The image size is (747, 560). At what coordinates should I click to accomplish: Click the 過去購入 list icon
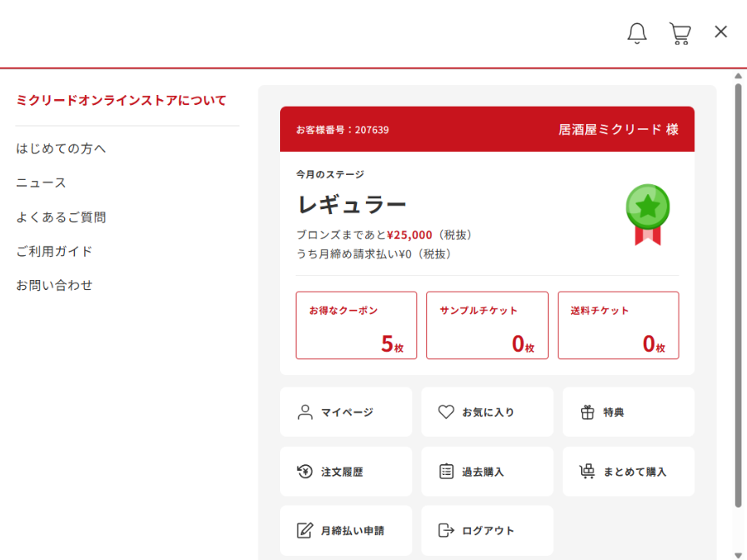point(446,472)
